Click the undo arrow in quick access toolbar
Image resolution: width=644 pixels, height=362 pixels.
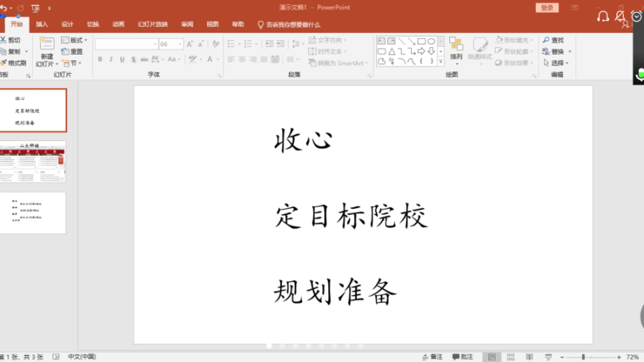pyautogui.click(x=3, y=8)
